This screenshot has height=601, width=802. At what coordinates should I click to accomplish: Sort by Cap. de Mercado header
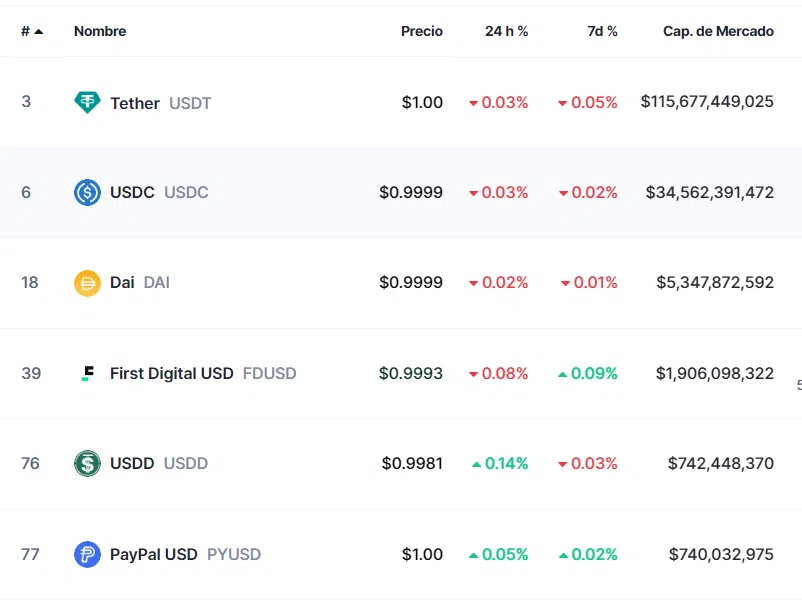click(x=718, y=31)
